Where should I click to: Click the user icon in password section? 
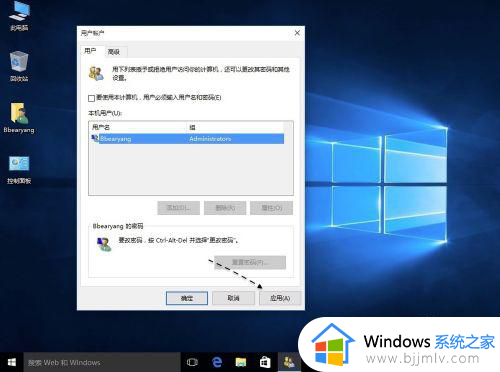[x=104, y=245]
